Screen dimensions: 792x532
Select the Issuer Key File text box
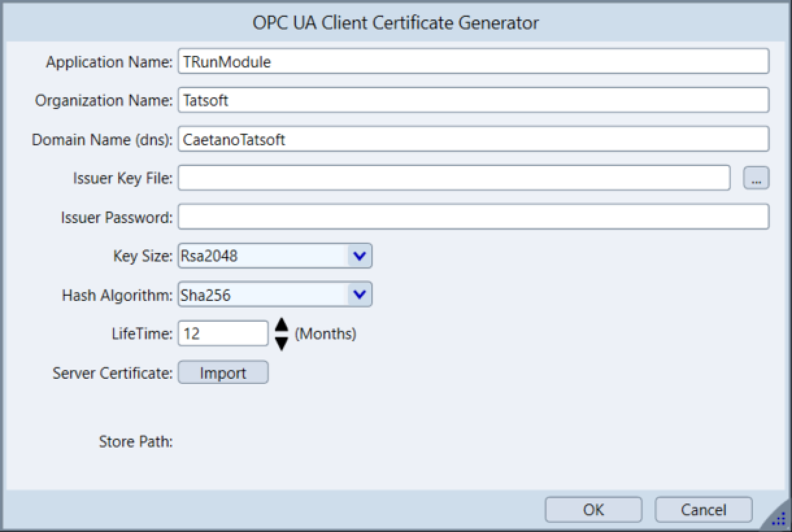454,178
